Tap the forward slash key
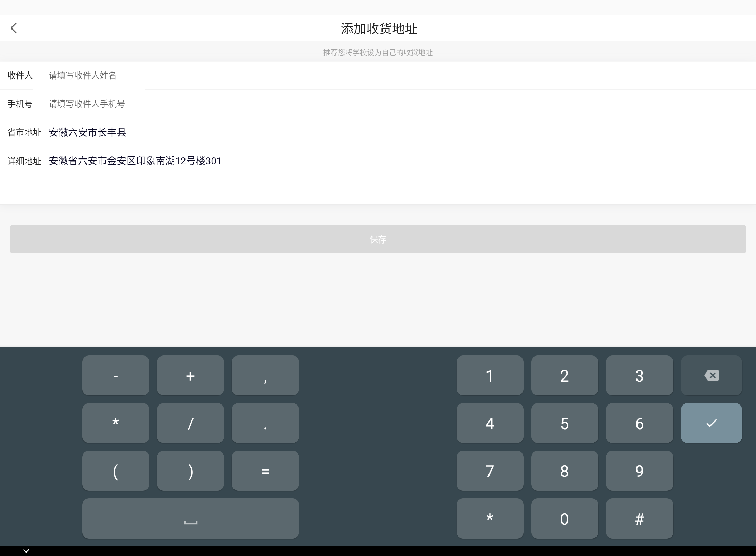The width and height of the screenshot is (756, 556). click(x=190, y=423)
